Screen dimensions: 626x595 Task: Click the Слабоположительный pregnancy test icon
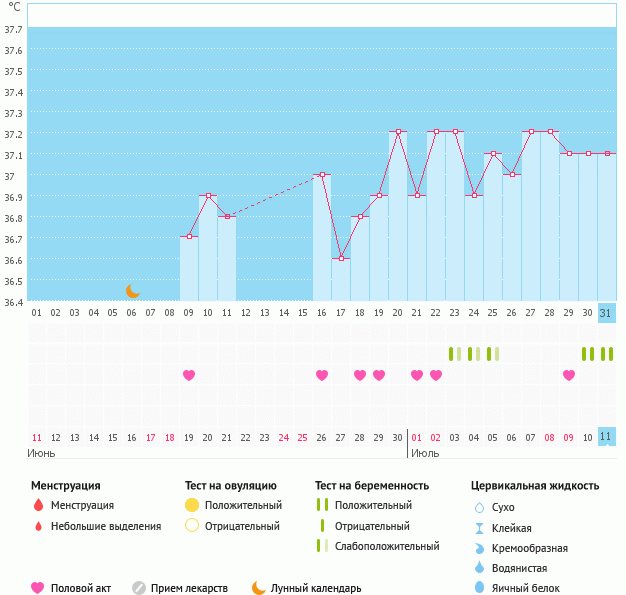pyautogui.click(x=321, y=546)
